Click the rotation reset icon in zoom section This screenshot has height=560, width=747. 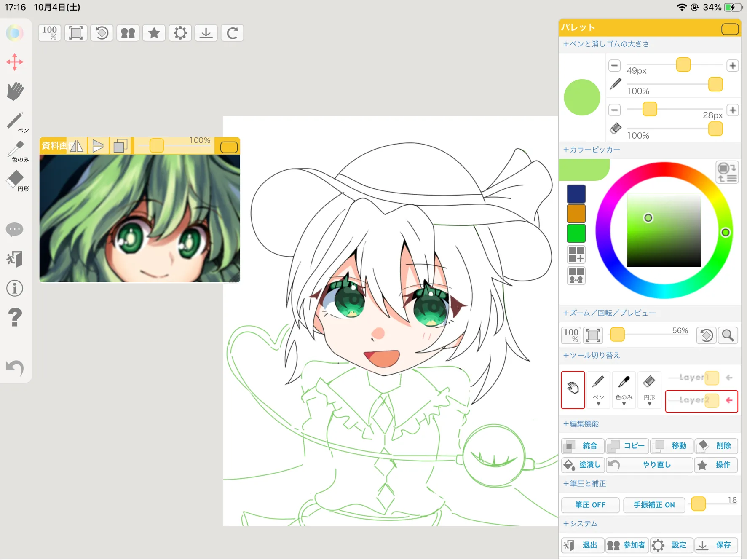(x=707, y=335)
